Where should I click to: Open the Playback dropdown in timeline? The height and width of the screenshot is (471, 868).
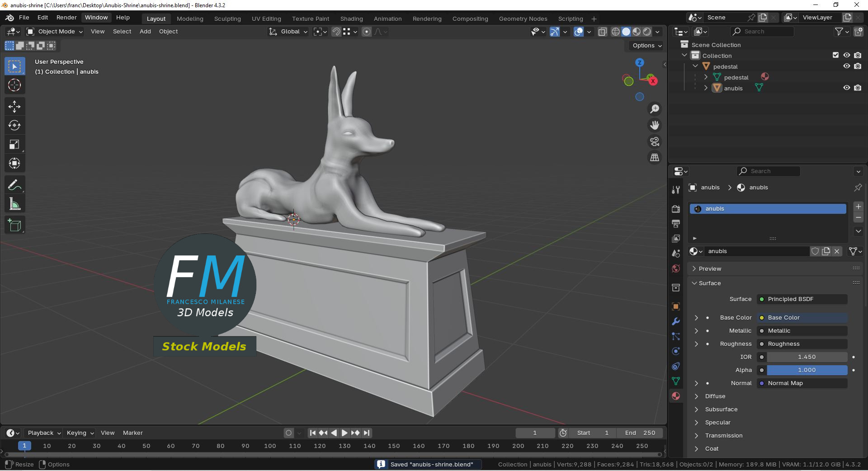point(43,433)
